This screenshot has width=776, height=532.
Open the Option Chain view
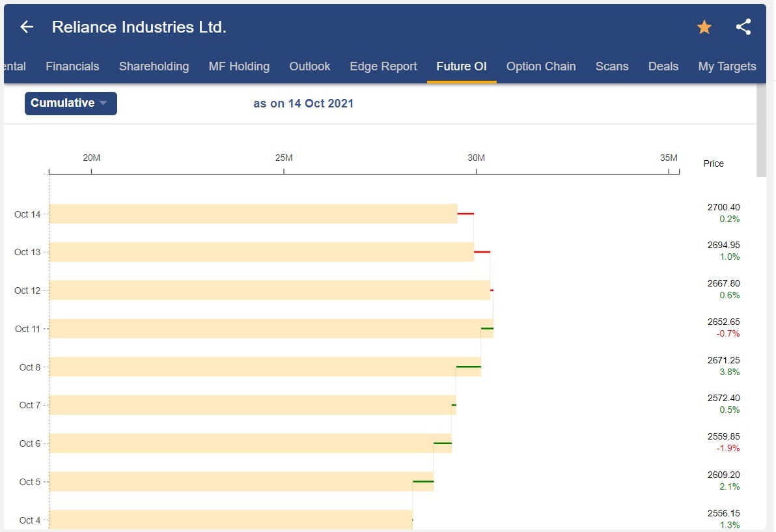click(541, 66)
